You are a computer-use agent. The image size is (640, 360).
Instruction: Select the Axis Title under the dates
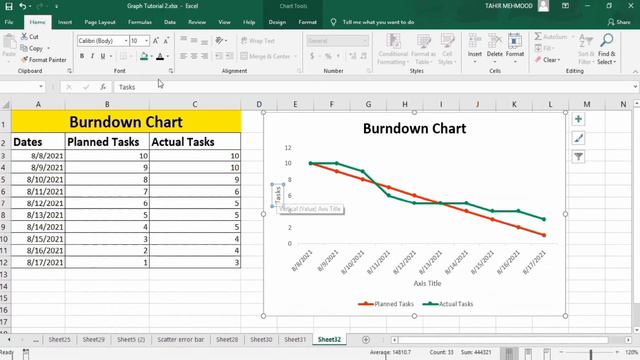click(x=427, y=283)
